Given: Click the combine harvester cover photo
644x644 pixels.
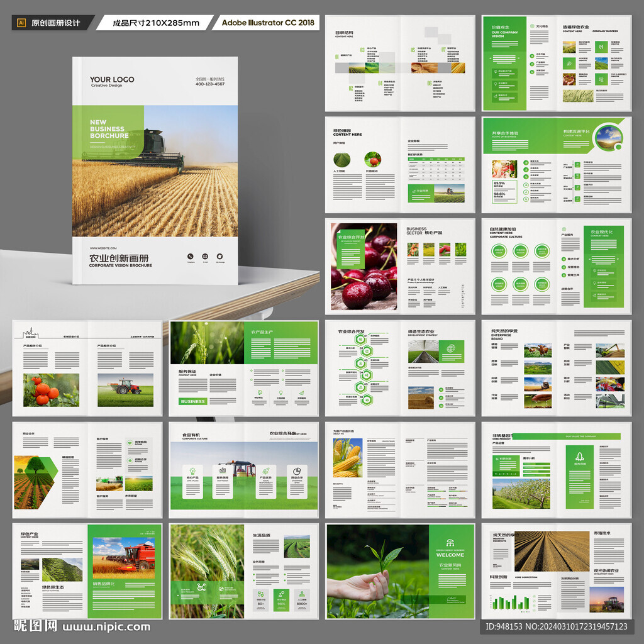Looking at the screenshot, I should (155, 171).
